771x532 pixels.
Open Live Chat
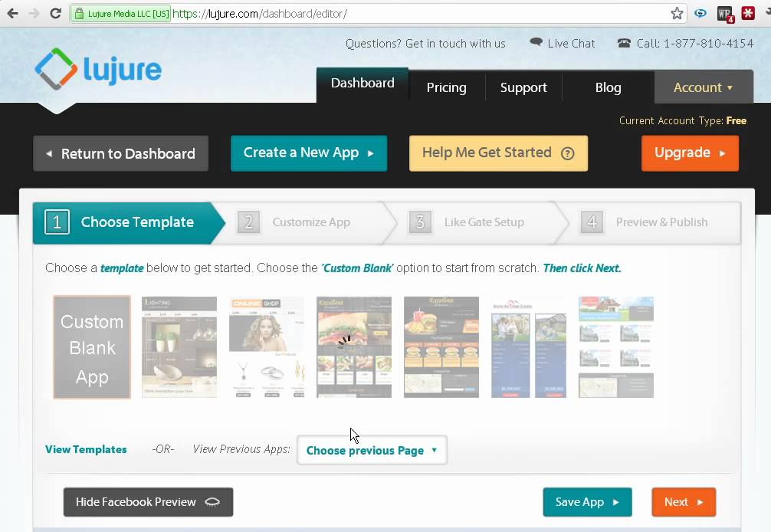(x=563, y=43)
